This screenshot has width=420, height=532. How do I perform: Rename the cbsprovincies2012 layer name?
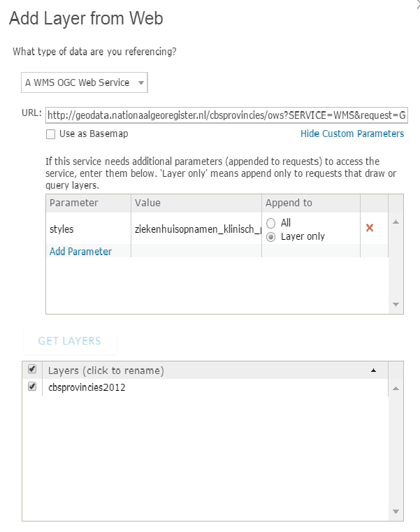87,387
